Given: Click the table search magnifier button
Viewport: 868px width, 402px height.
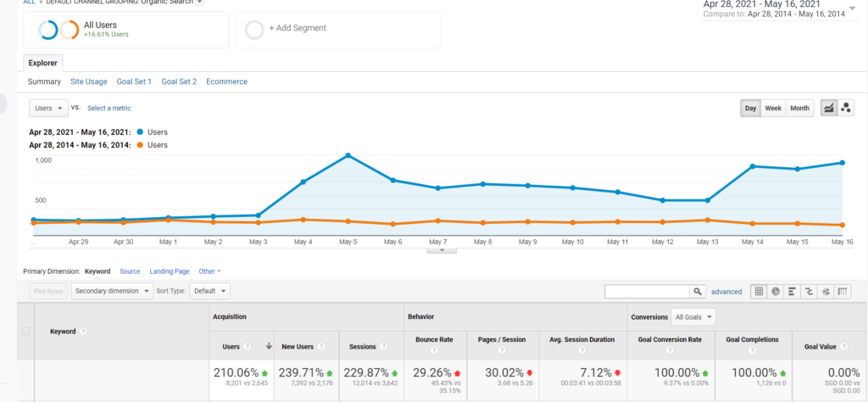Looking at the screenshot, I should click(x=698, y=291).
